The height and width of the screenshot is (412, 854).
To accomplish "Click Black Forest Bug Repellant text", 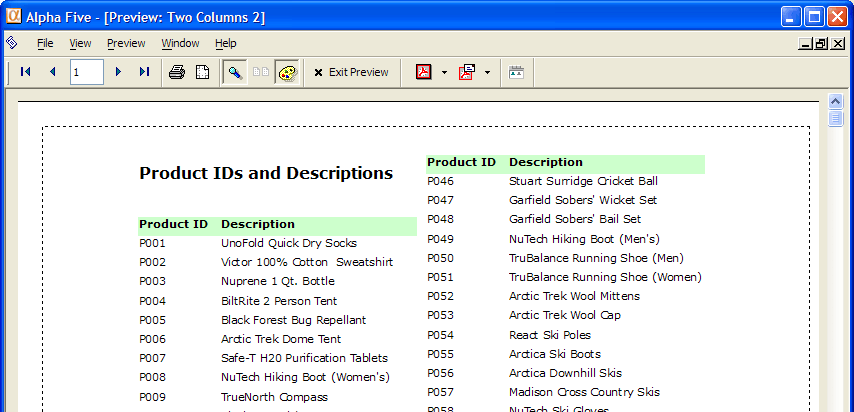I will [x=294, y=320].
